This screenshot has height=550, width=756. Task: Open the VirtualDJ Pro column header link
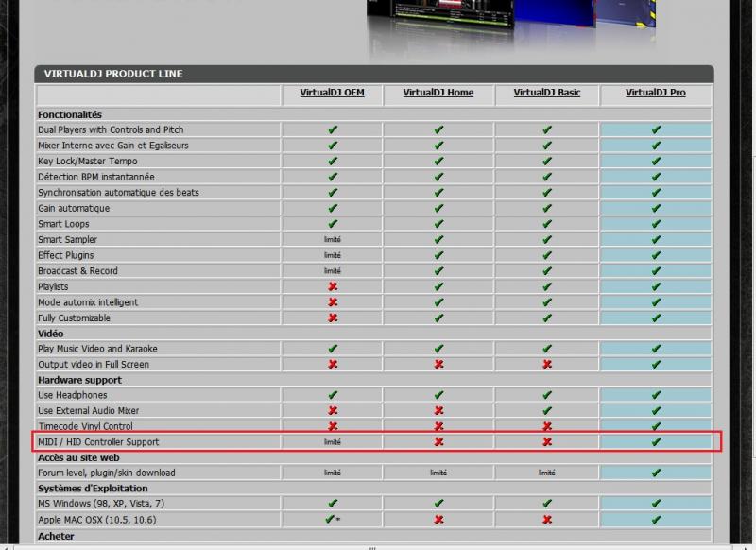[655, 93]
